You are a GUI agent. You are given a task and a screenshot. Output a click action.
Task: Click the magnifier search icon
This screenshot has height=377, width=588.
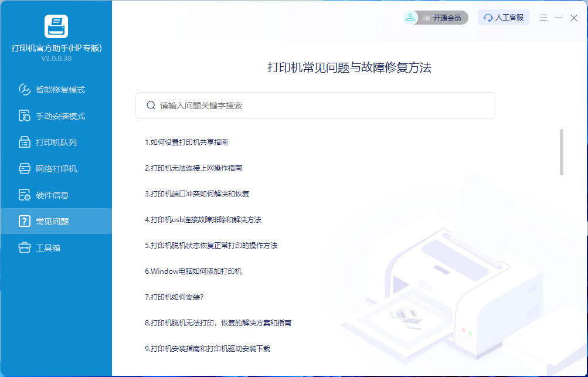tap(151, 106)
